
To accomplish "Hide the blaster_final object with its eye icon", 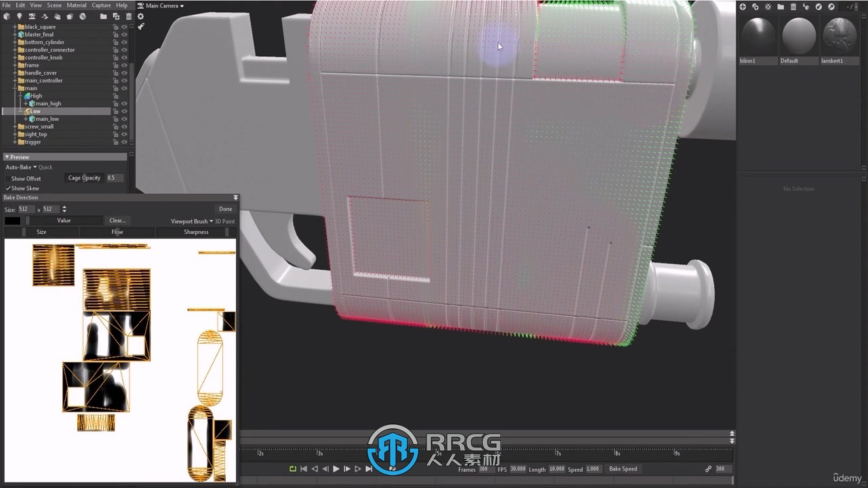I will [124, 35].
